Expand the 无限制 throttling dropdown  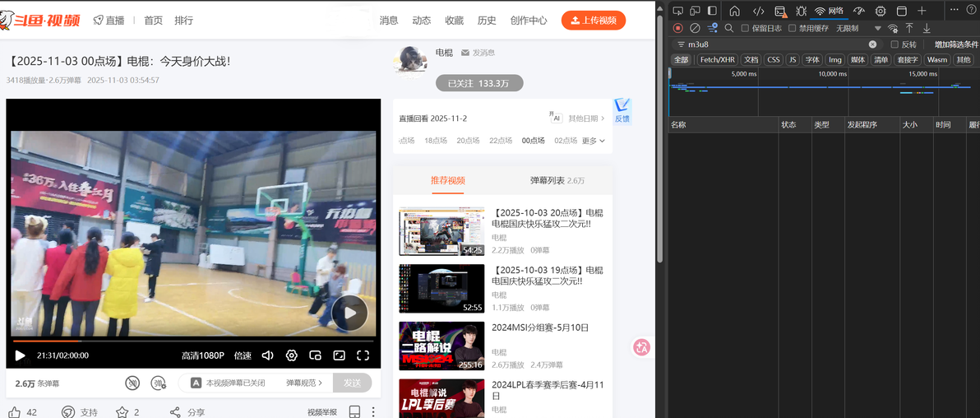click(x=859, y=28)
